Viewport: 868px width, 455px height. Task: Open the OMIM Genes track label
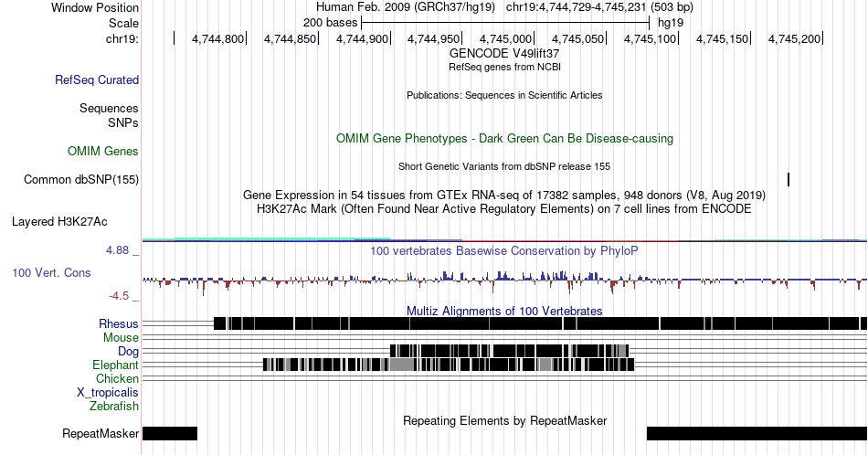pos(103,151)
